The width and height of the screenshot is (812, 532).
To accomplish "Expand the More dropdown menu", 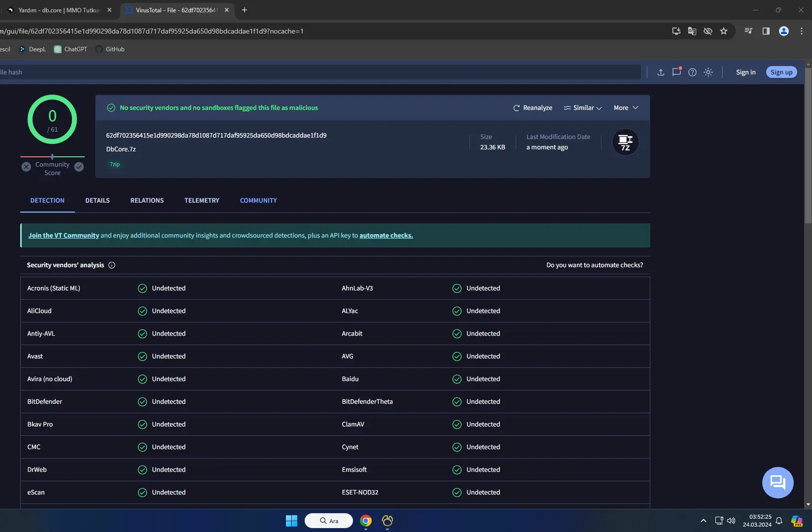I will point(626,108).
